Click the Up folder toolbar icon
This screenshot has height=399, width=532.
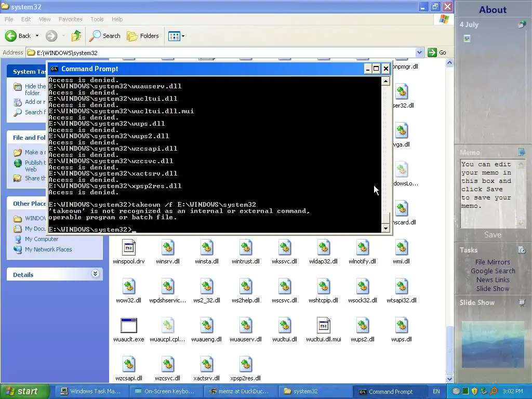pyautogui.click(x=76, y=36)
